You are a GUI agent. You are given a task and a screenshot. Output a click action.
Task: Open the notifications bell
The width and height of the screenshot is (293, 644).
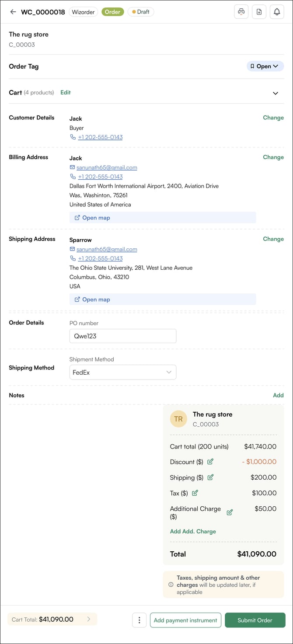[277, 12]
